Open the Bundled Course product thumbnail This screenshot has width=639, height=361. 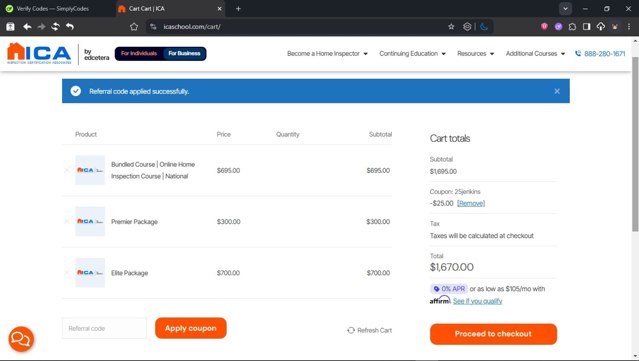[90, 170]
